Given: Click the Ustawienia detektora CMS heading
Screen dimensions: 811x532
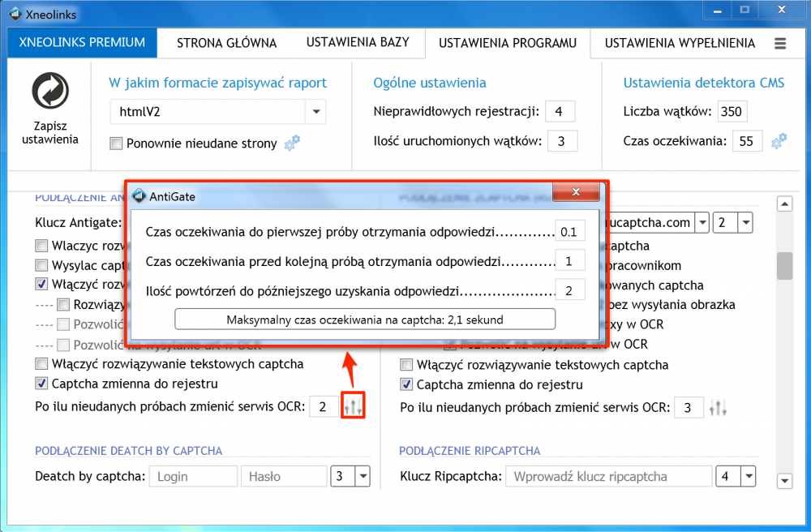Looking at the screenshot, I should pos(703,83).
